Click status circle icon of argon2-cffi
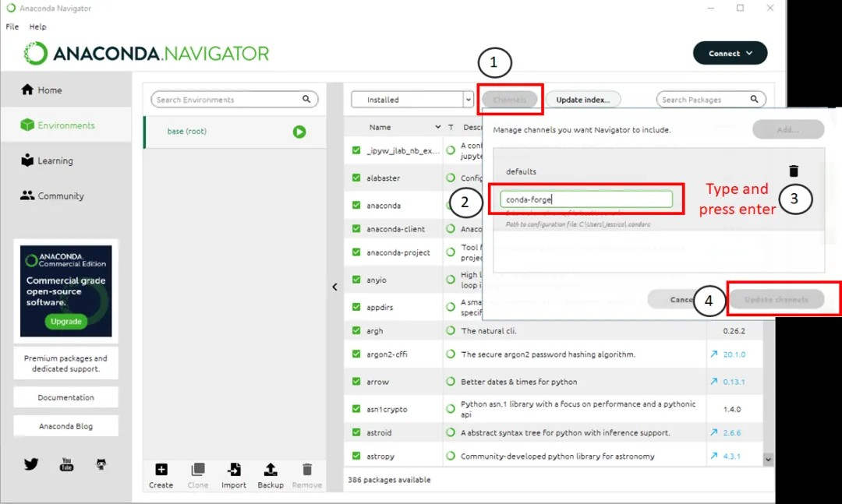 click(451, 354)
